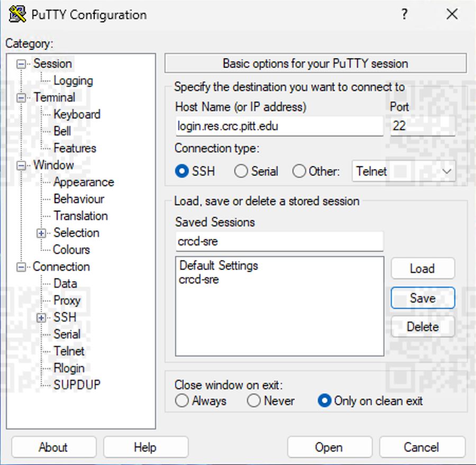Click the Save session button

(423, 298)
